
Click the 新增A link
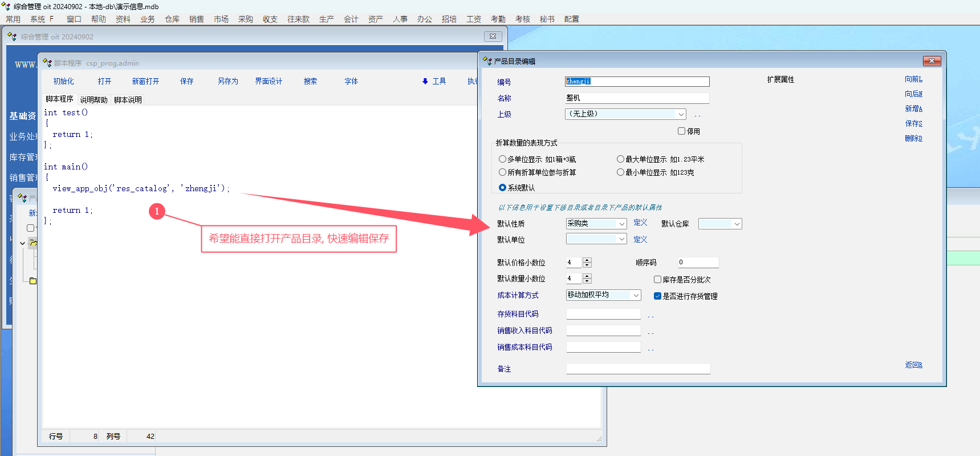tap(913, 108)
